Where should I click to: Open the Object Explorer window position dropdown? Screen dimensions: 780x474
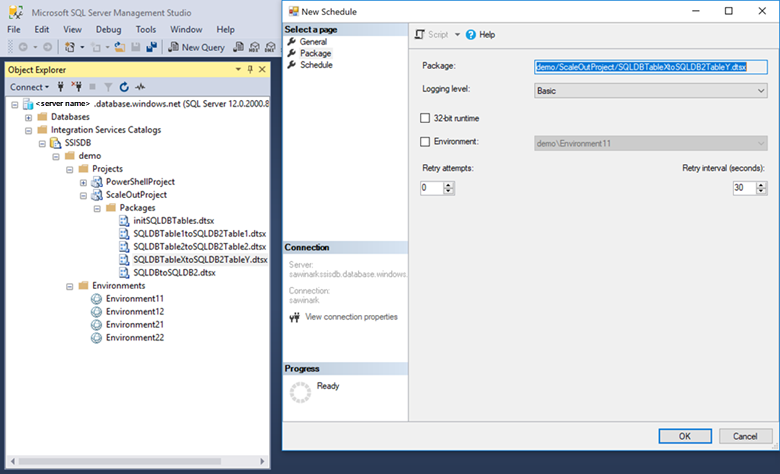coord(238,69)
